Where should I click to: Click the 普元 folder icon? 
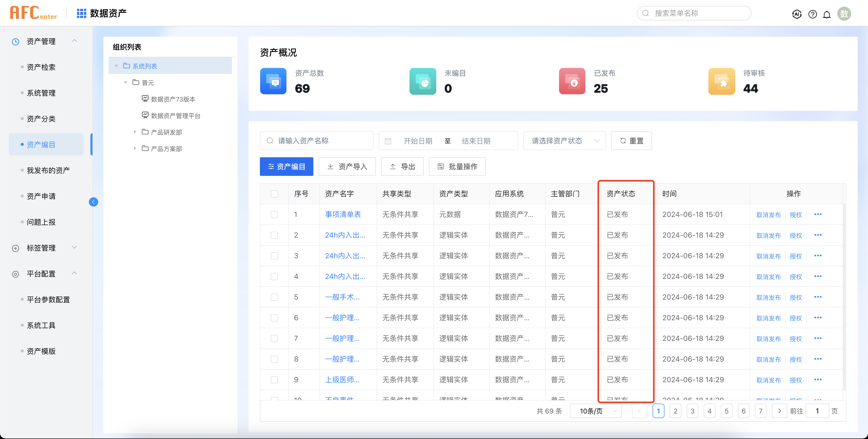(x=136, y=82)
